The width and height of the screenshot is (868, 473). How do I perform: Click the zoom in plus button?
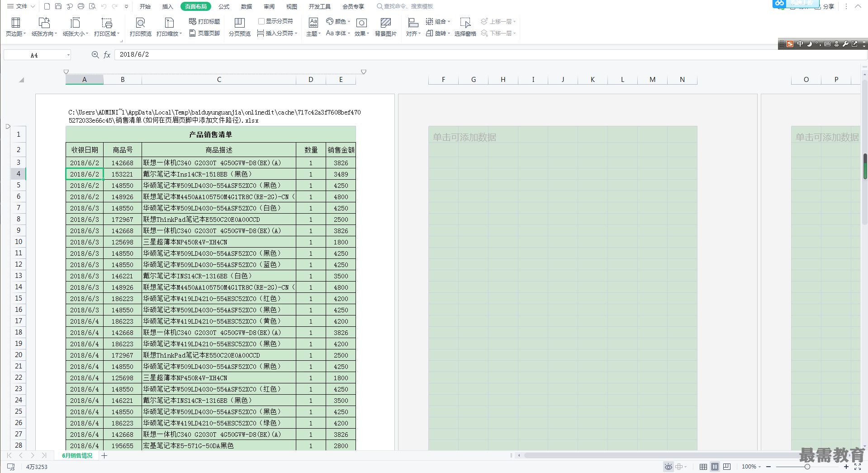coord(846,467)
